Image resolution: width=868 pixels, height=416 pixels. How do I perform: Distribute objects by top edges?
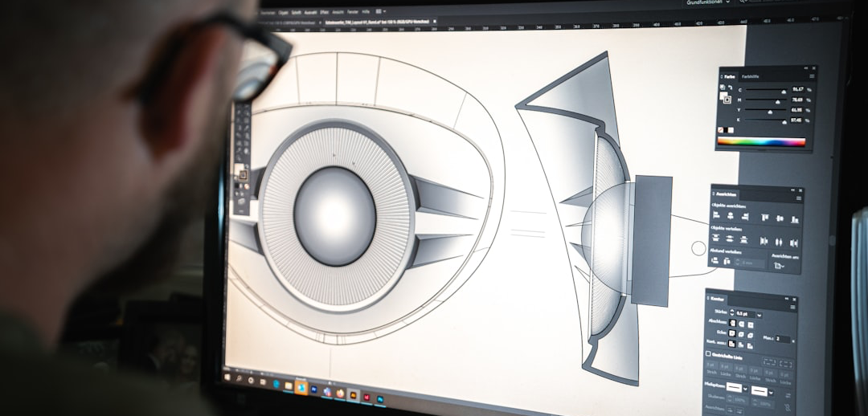coord(716,238)
